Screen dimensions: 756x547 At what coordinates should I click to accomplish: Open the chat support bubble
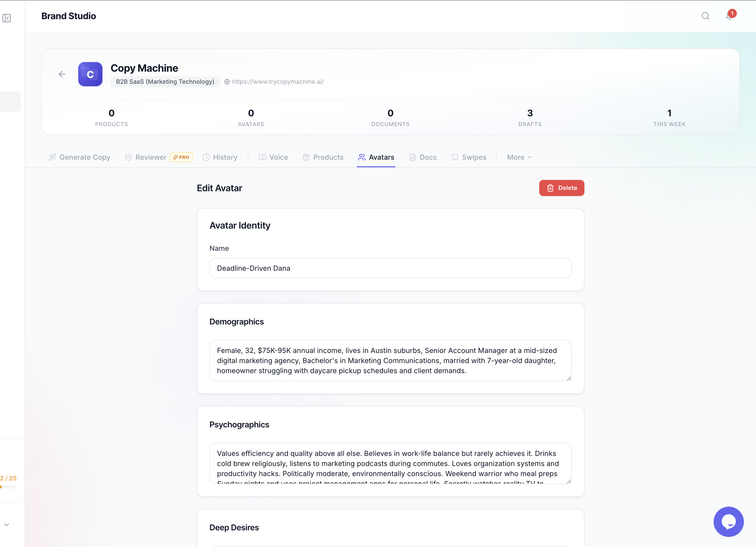[x=728, y=521]
